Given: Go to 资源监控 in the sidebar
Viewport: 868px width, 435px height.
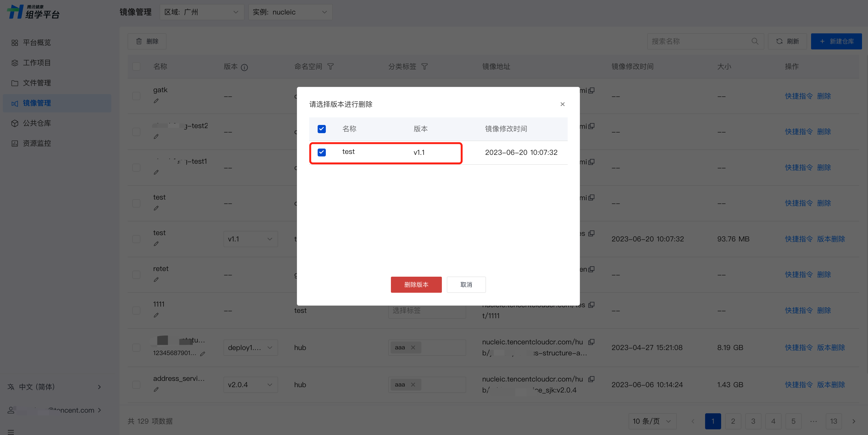Looking at the screenshot, I should point(37,143).
